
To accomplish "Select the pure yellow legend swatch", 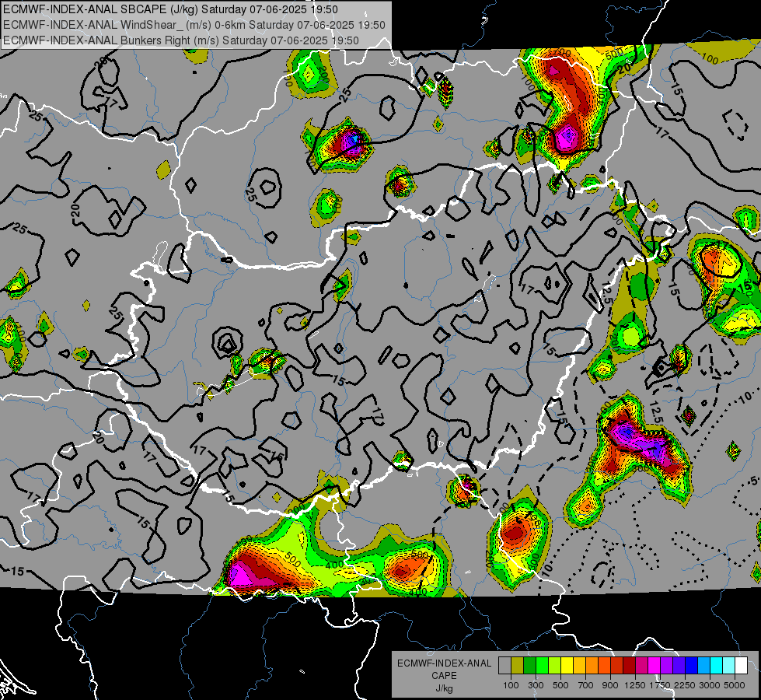I will (567, 666).
